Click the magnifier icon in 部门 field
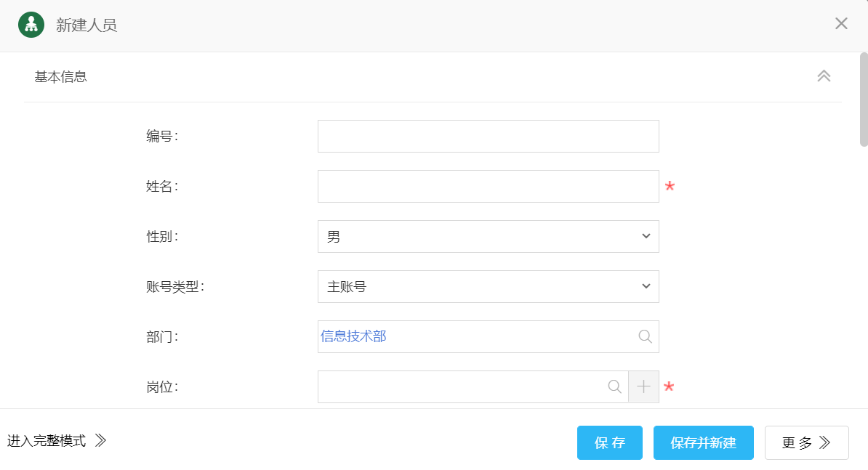Viewport: 868px width, 470px height. pyautogui.click(x=645, y=336)
